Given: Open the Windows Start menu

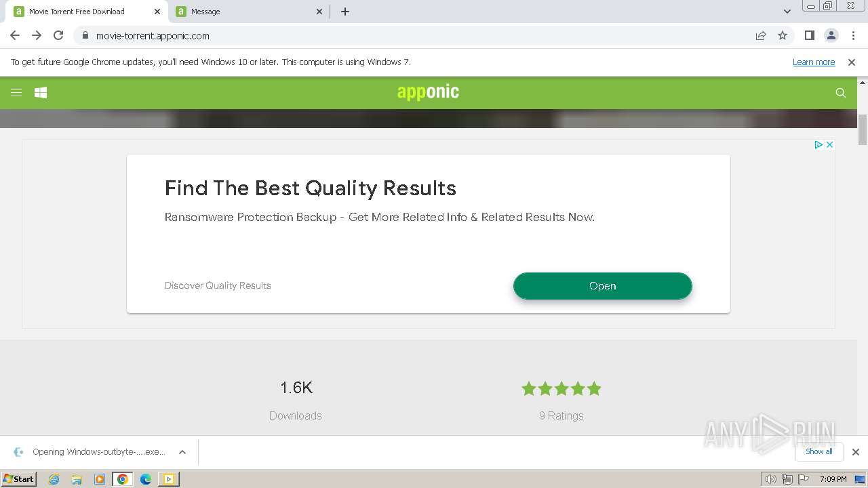Looking at the screenshot, I should [x=19, y=479].
